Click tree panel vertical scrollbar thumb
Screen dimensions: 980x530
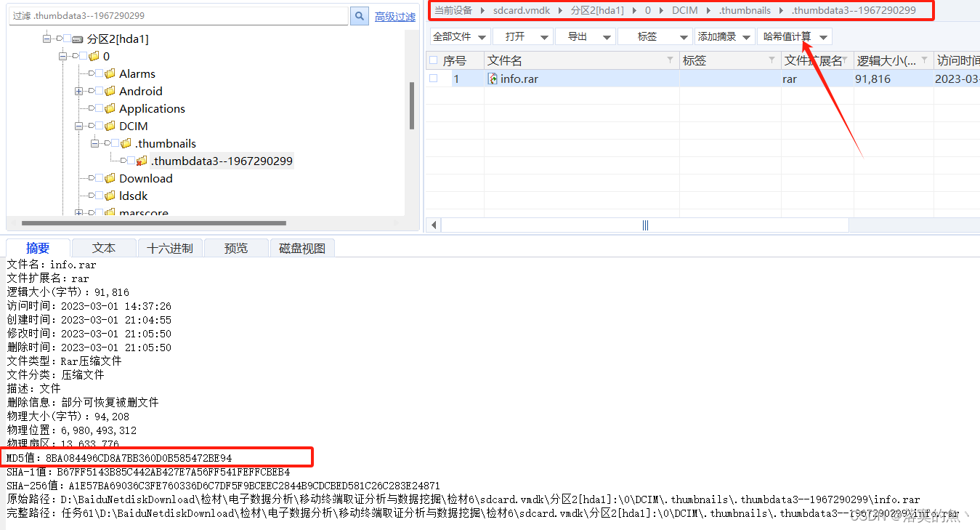click(x=412, y=105)
